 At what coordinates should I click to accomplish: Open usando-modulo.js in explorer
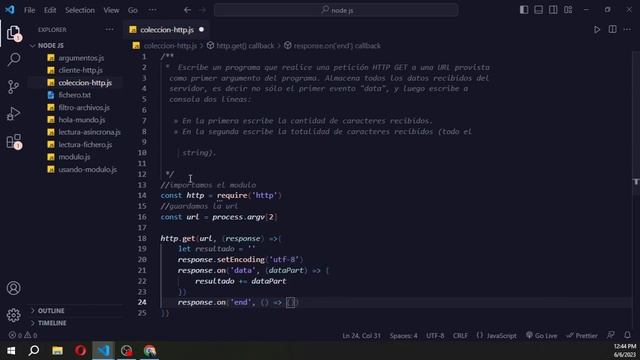[87, 169]
